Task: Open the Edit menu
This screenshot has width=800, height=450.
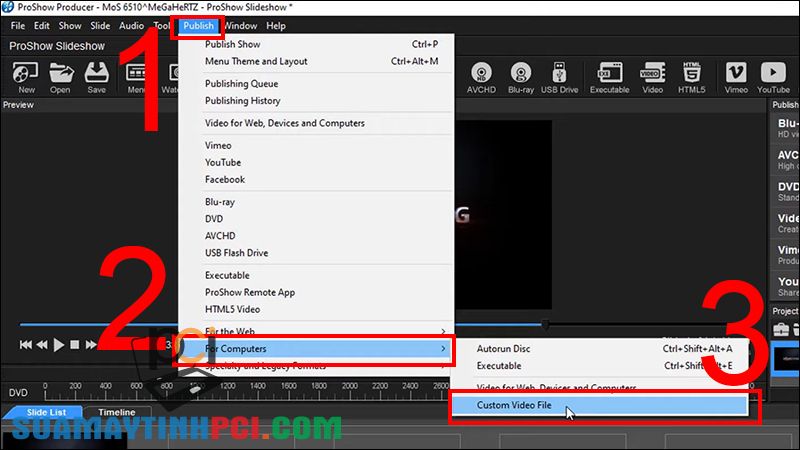Action: [41, 26]
